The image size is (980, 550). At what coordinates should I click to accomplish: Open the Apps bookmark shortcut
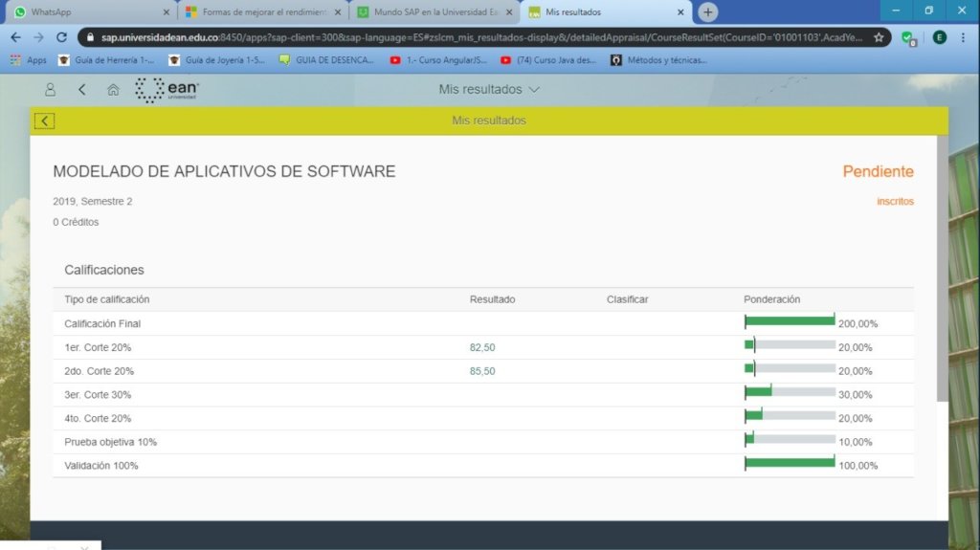point(28,60)
